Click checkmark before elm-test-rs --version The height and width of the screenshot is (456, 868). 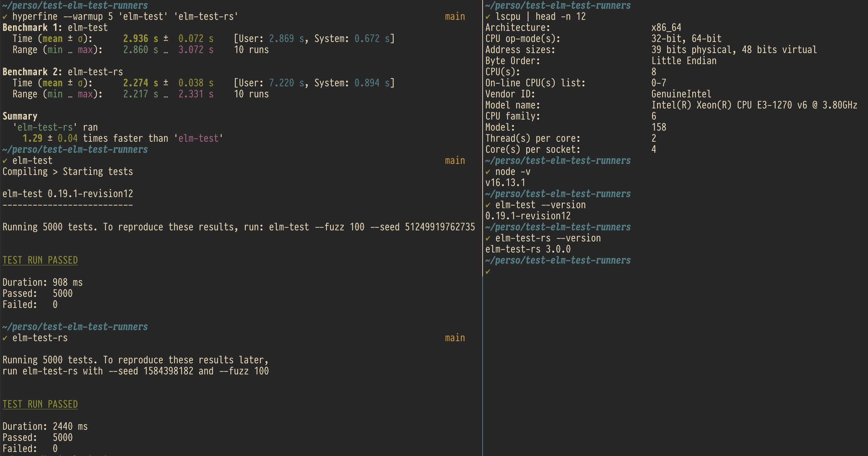tap(488, 238)
